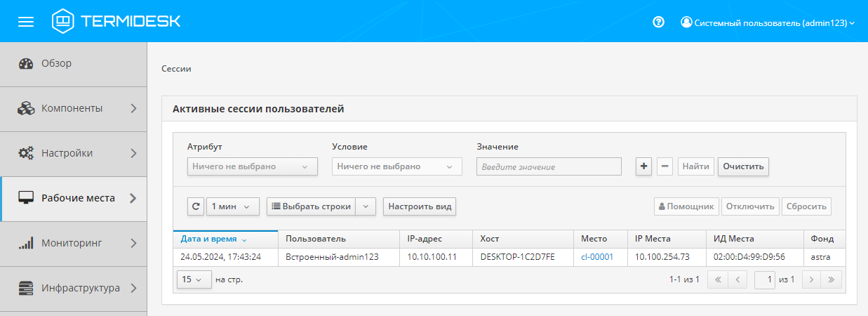Change the 1 мин refresh interval dropdown

tap(233, 206)
